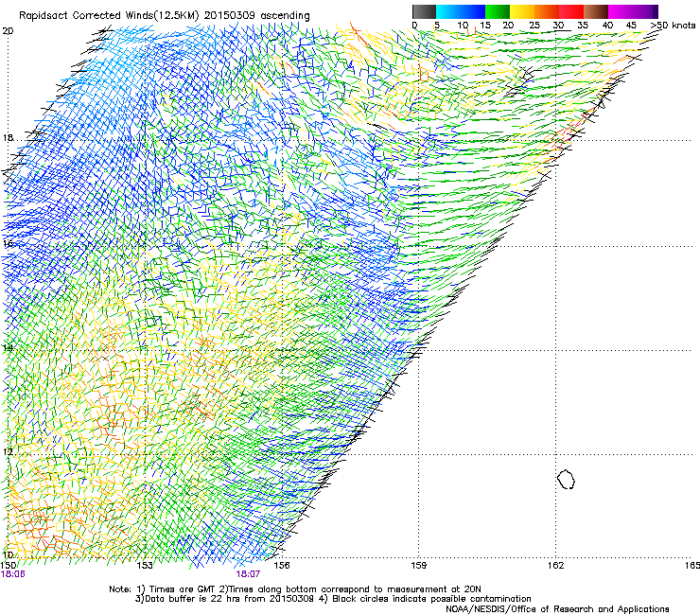Image resolution: width=700 pixels, height=615 pixels.
Task: Click the longitude '153' axis label
Action: [x=145, y=566]
